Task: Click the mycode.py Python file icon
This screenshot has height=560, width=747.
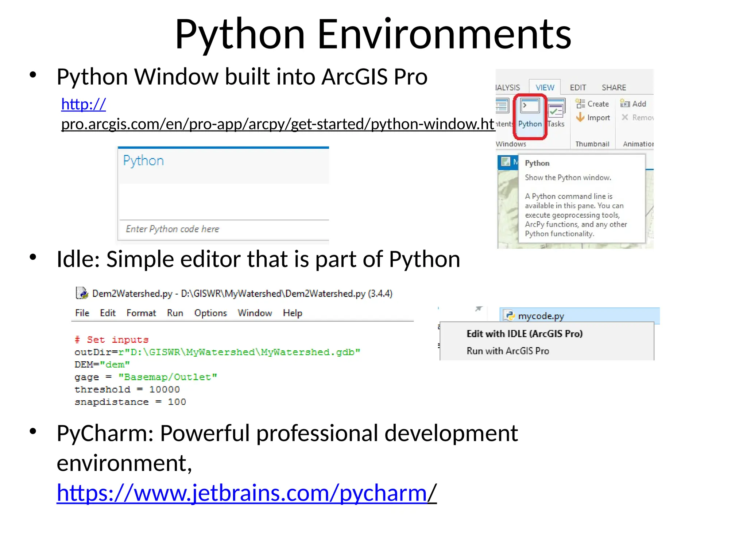Action: click(x=509, y=316)
